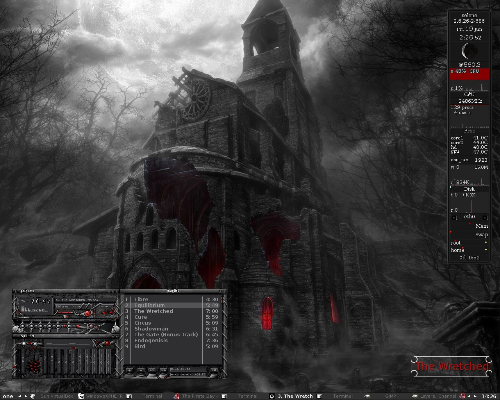Click the red CPU bar in system monitor
This screenshot has width=500, height=400.
470,74
